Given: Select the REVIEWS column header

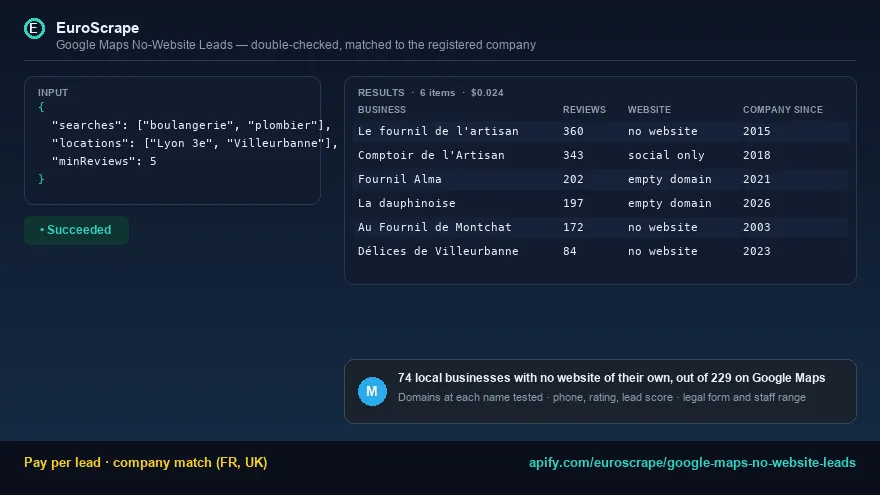Looking at the screenshot, I should [584, 109].
